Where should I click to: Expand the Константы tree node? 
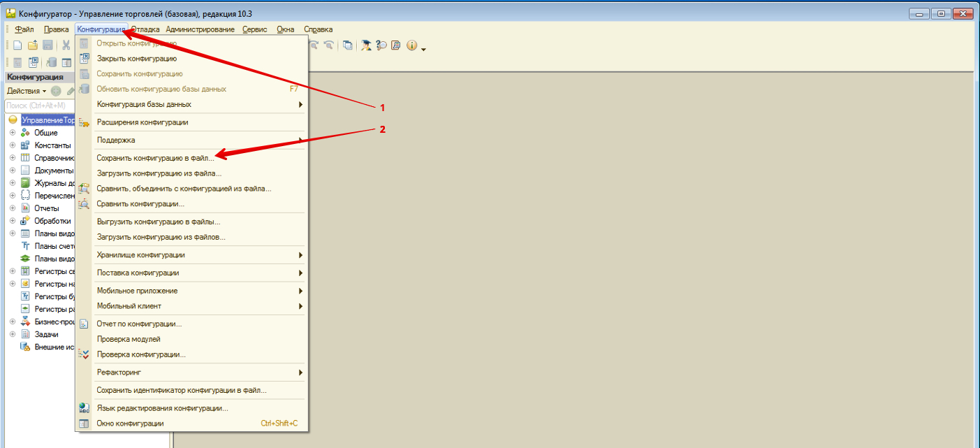[13, 145]
